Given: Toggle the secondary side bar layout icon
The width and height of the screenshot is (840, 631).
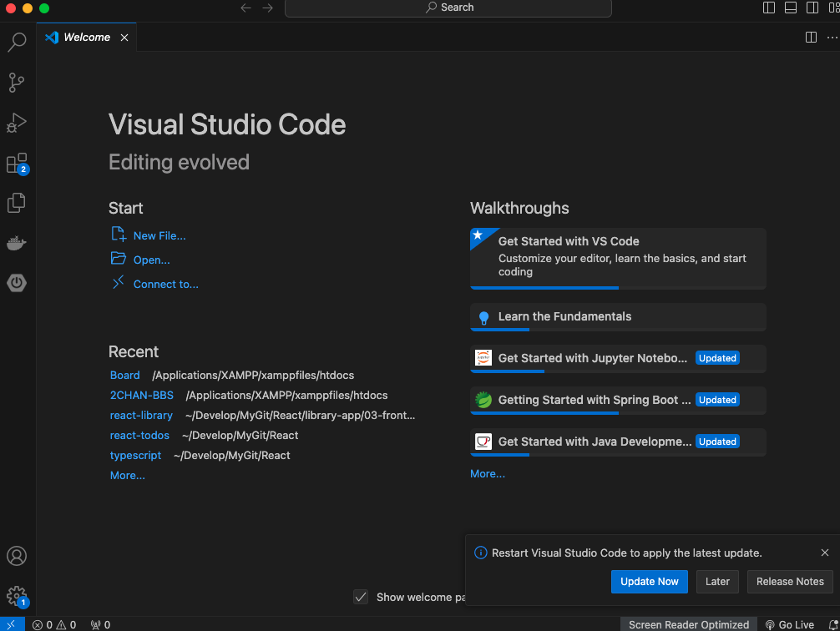Looking at the screenshot, I should pos(812,8).
